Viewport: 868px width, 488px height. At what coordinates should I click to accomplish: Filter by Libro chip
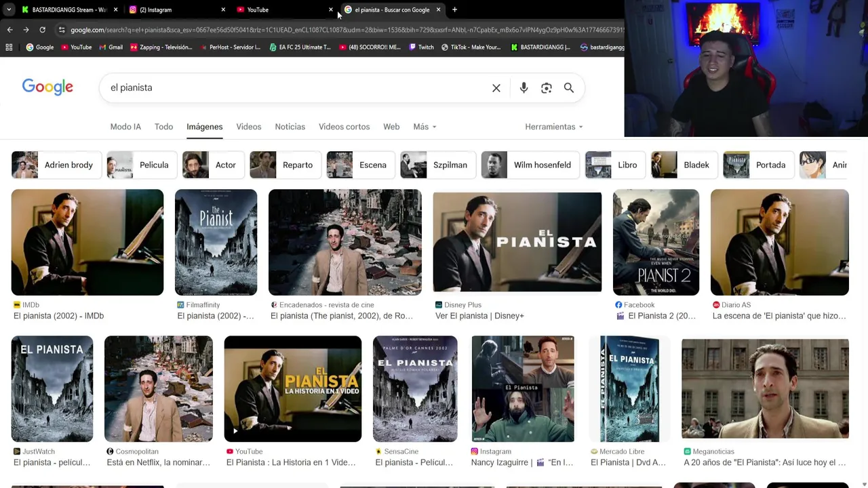[x=615, y=165]
